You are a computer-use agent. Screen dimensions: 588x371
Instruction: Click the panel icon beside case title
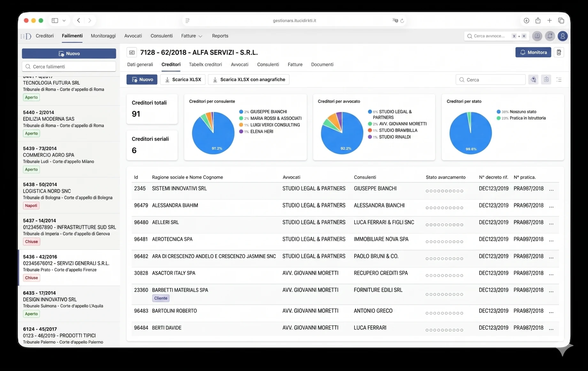point(132,52)
